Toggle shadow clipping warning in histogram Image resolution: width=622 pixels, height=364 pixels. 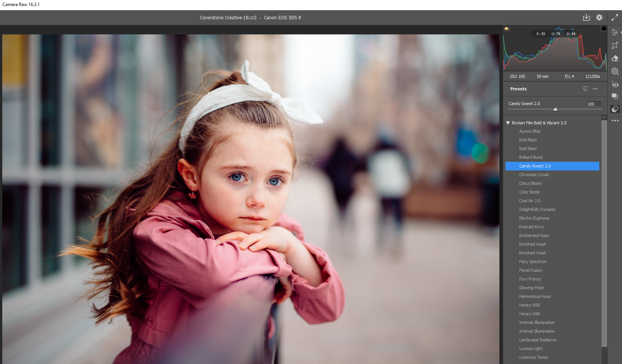(506, 28)
